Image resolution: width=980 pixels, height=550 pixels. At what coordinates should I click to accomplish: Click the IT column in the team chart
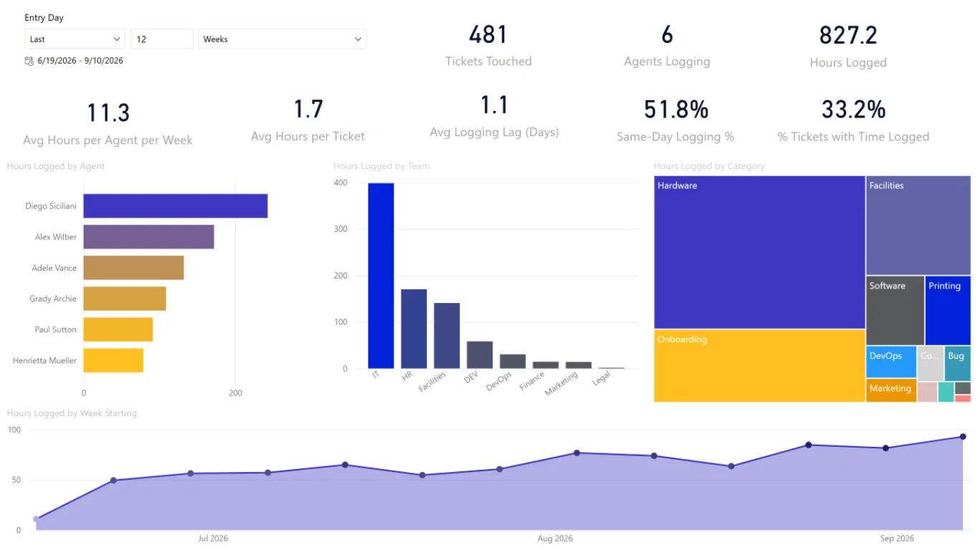click(381, 276)
